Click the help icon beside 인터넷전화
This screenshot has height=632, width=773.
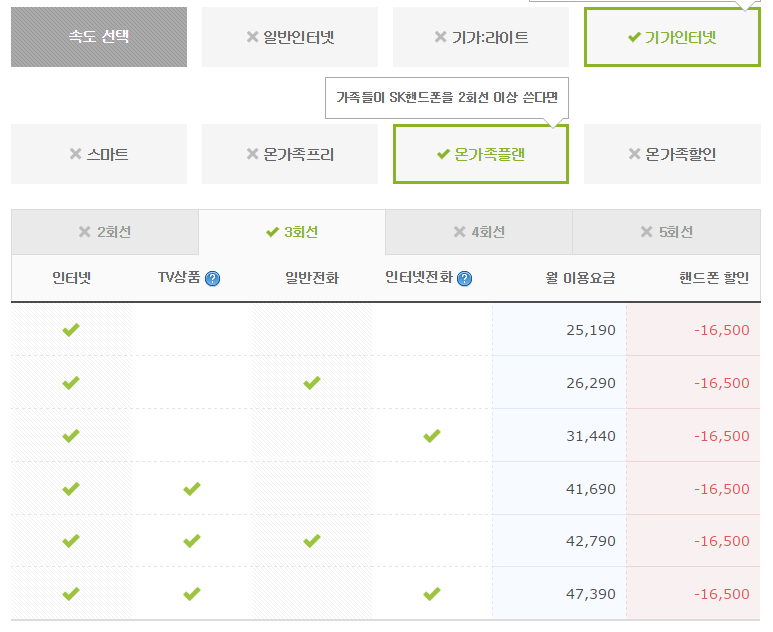465,279
